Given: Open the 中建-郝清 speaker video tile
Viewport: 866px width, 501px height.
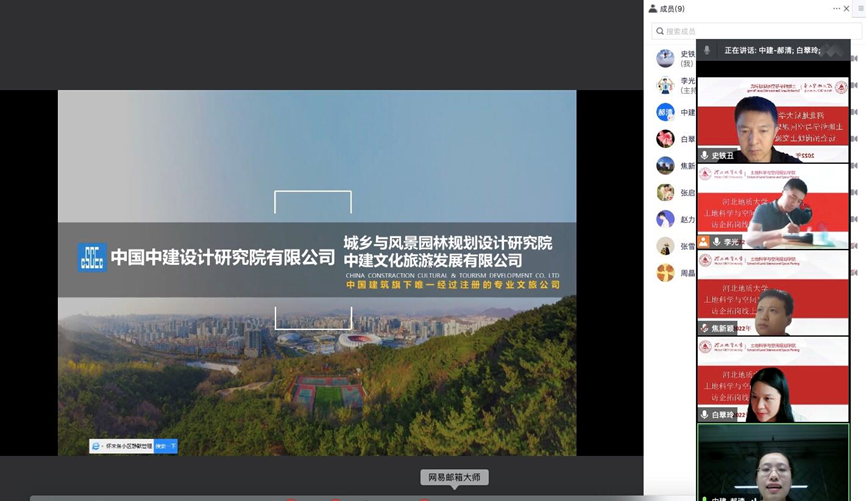Looking at the screenshot, I should [x=772, y=462].
